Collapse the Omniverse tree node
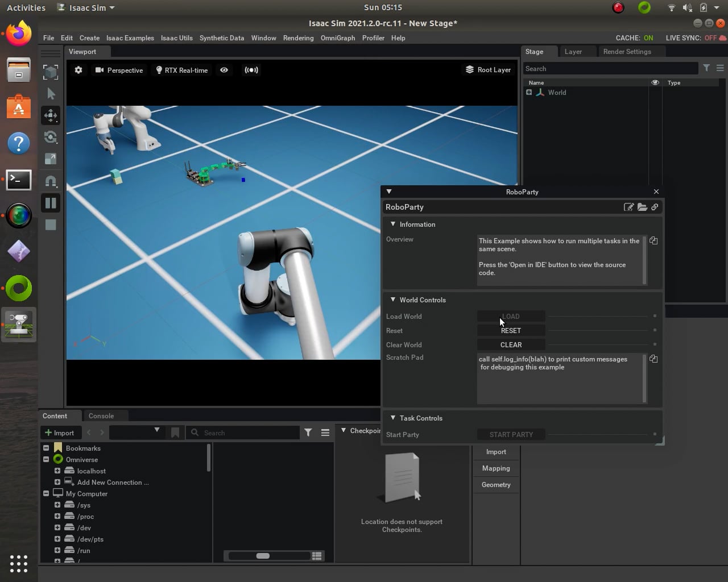This screenshot has width=728, height=582. 46,459
